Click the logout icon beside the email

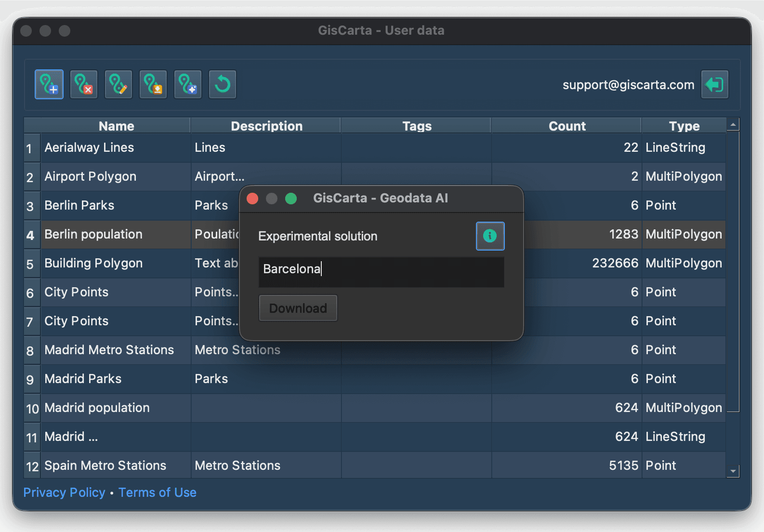click(715, 84)
